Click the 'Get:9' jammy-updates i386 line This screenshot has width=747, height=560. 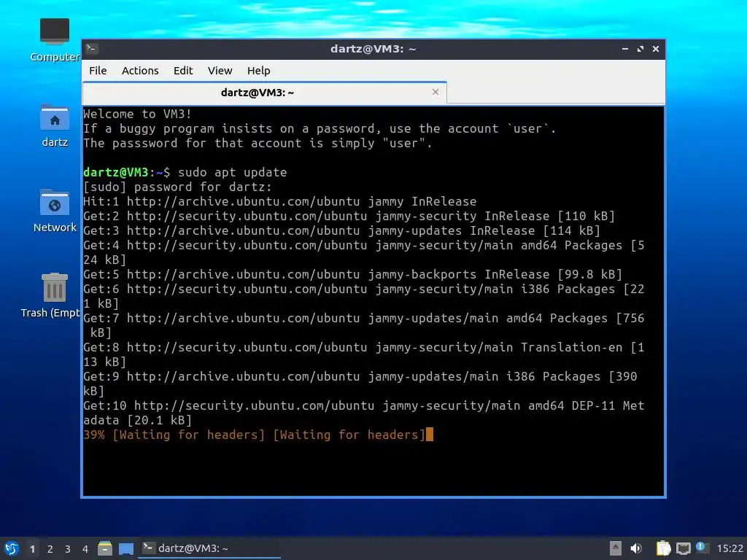click(360, 384)
